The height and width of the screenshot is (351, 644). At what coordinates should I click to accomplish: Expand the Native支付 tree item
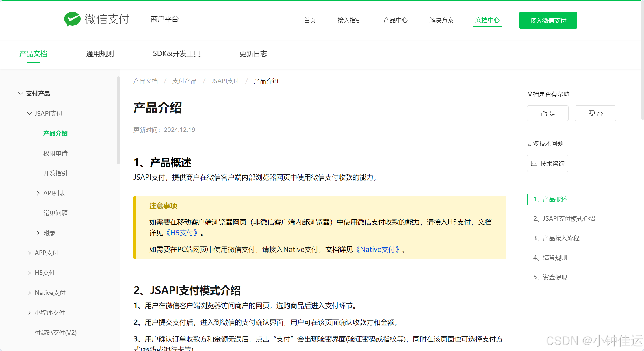pos(29,293)
